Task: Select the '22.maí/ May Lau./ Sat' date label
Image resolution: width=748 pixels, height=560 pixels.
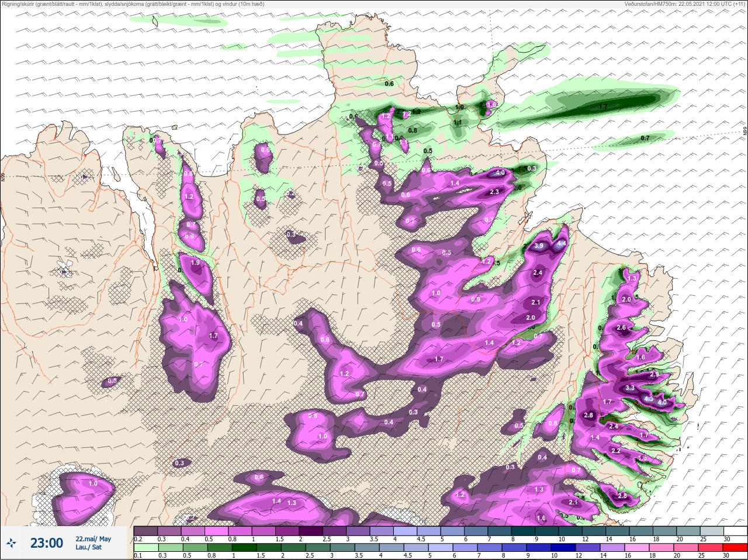Action: click(93, 543)
